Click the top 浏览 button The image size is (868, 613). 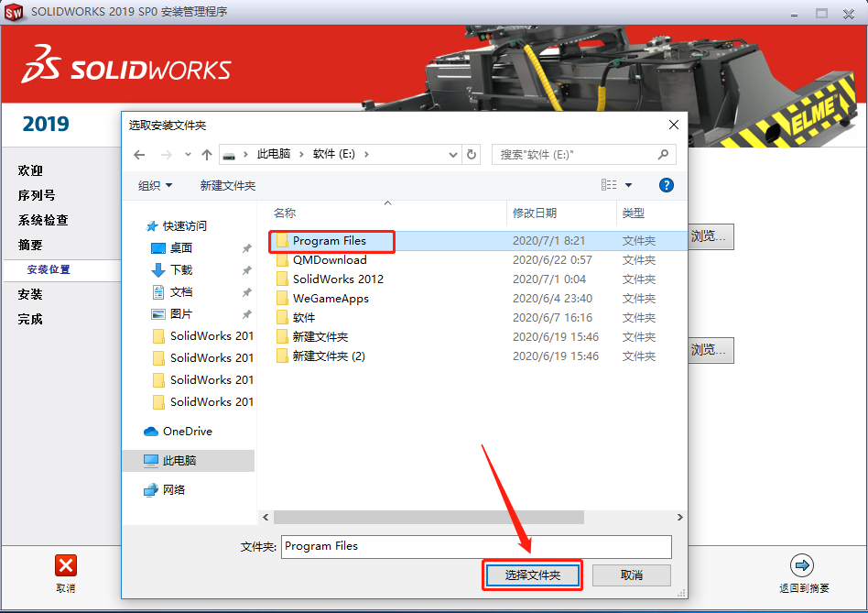pos(711,236)
